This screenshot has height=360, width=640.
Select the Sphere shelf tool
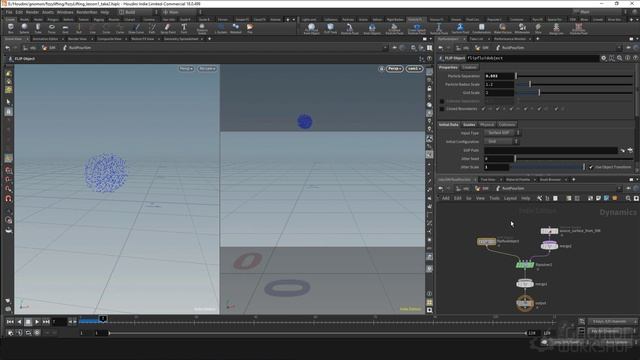[24, 28]
